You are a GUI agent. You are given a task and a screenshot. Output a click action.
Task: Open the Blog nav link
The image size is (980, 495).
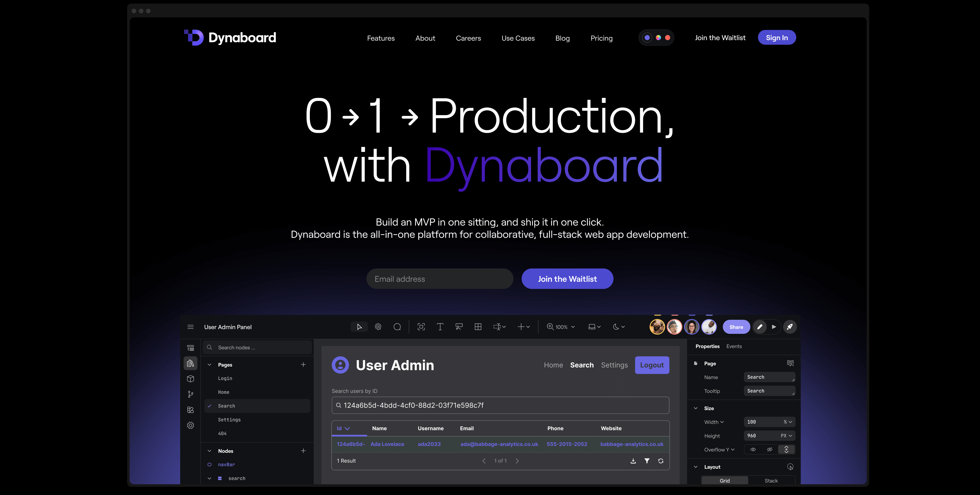[562, 38]
